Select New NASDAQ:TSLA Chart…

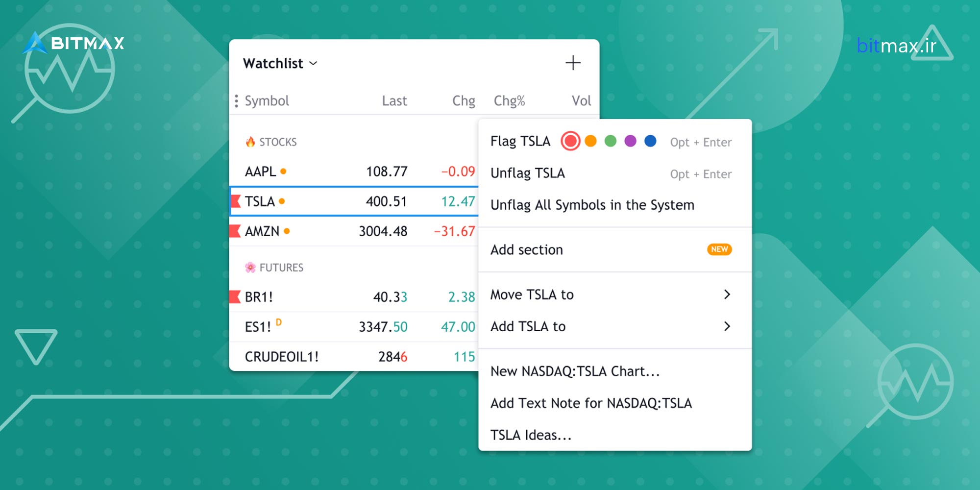615,371
